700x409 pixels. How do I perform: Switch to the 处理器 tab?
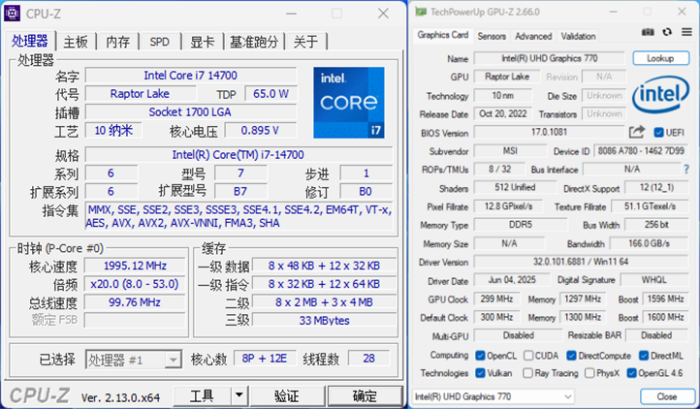(x=30, y=41)
